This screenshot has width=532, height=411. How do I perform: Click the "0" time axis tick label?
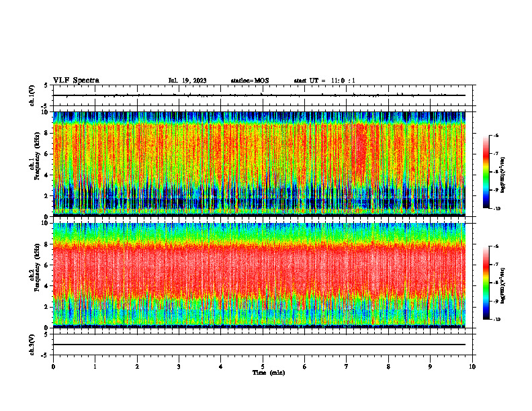53,367
